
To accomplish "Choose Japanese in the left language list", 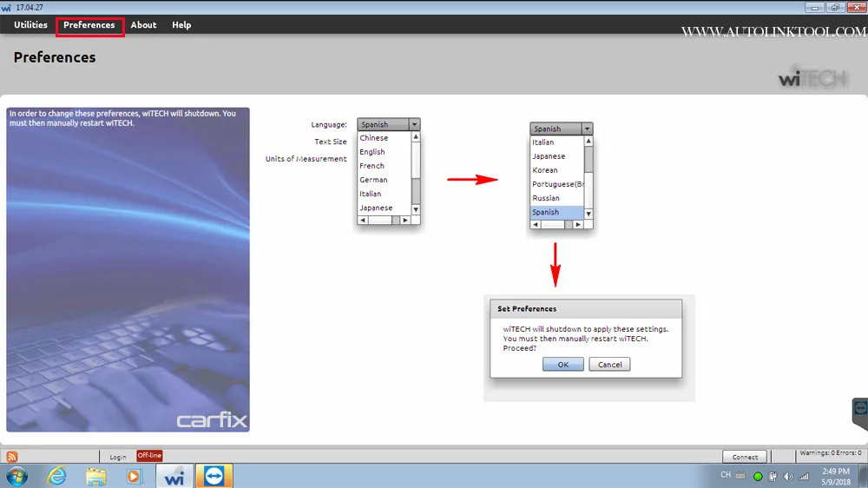I will pos(376,208).
